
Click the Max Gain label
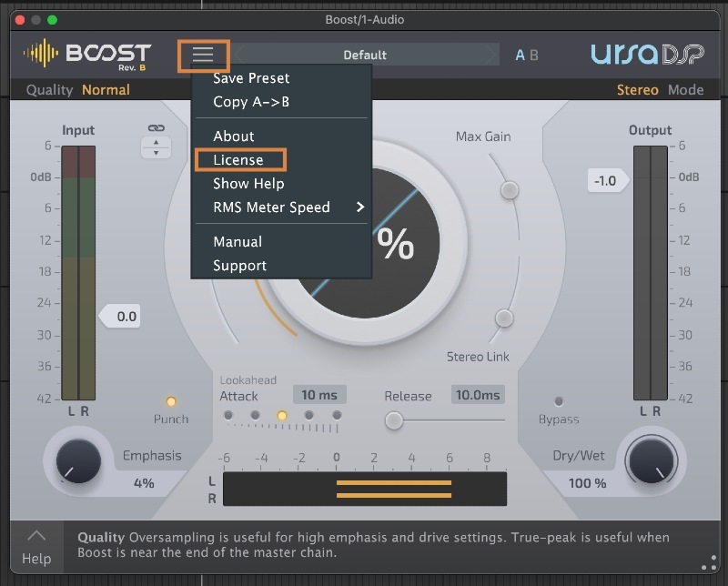[x=483, y=136]
